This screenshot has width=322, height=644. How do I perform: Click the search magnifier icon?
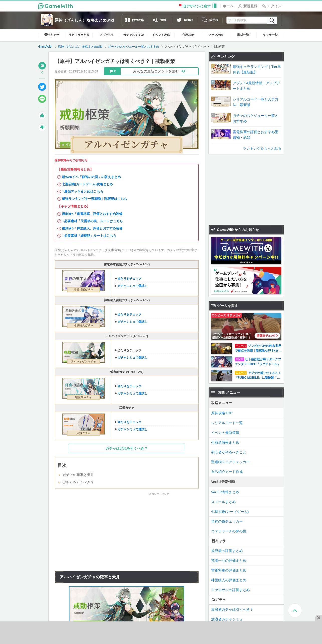coord(272,20)
